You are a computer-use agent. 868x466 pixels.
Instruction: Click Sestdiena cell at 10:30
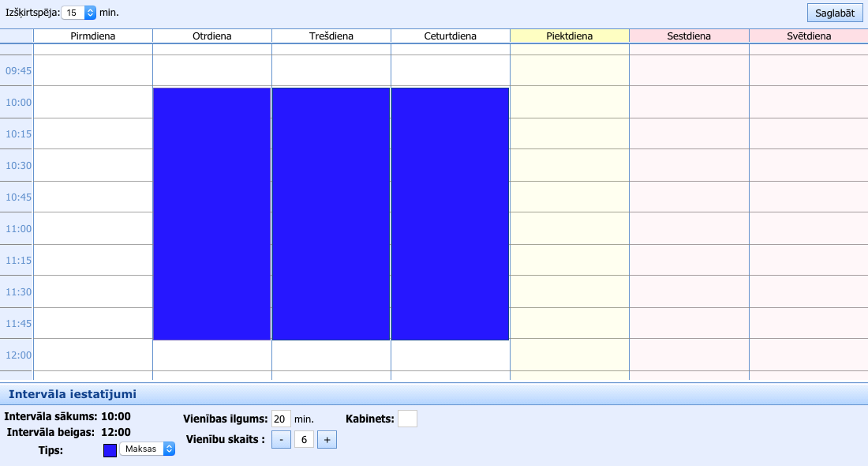click(x=689, y=165)
